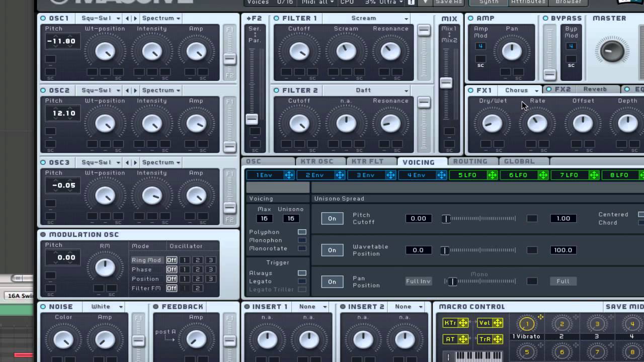Click the Amp Pan knob
644x362 pixels.
[512, 51]
